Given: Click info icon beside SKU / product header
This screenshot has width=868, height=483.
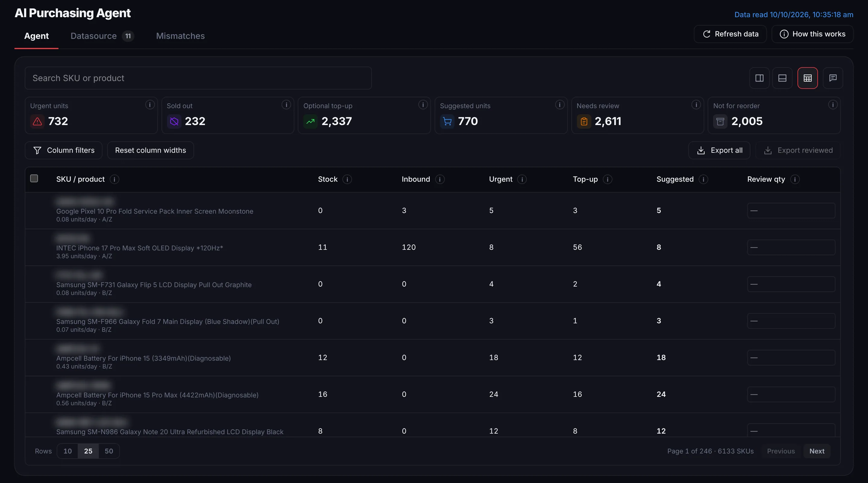Looking at the screenshot, I should [x=114, y=179].
